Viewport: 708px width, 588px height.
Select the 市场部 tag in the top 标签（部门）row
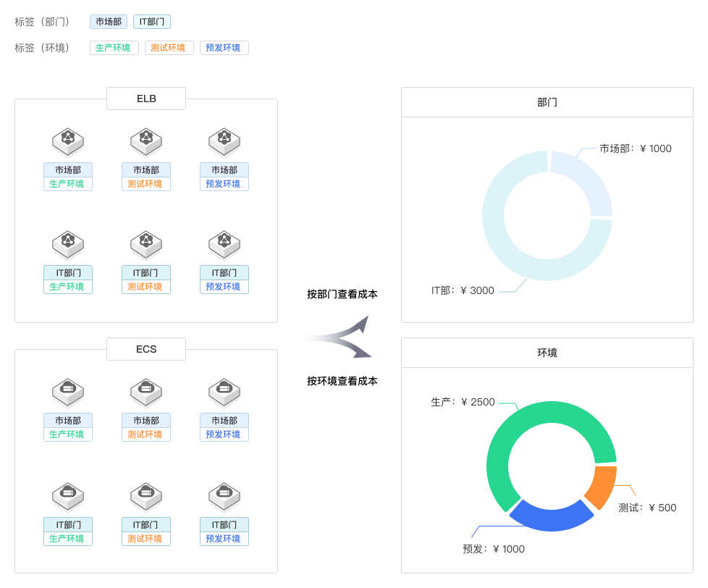[x=109, y=22]
